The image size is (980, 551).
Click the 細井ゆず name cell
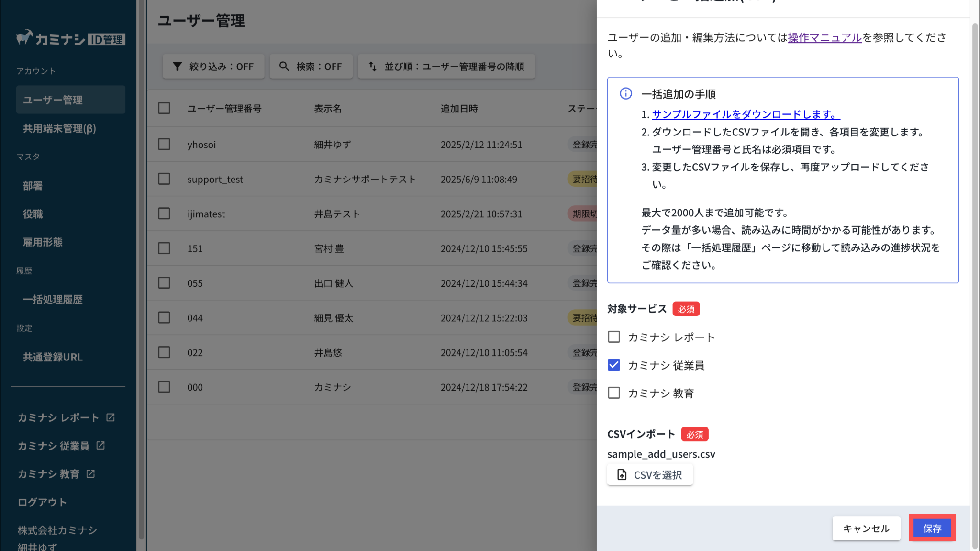click(333, 145)
